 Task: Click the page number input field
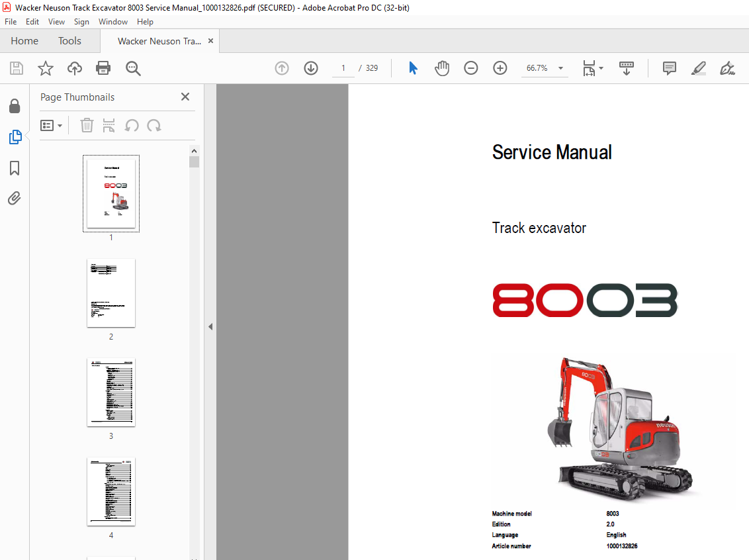343,68
